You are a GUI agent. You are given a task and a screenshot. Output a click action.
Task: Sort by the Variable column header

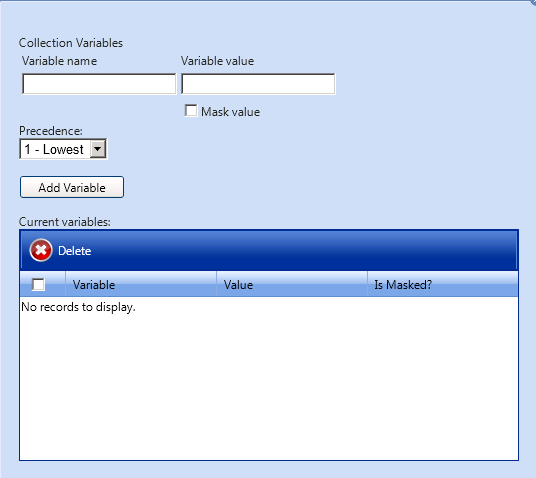(141, 284)
